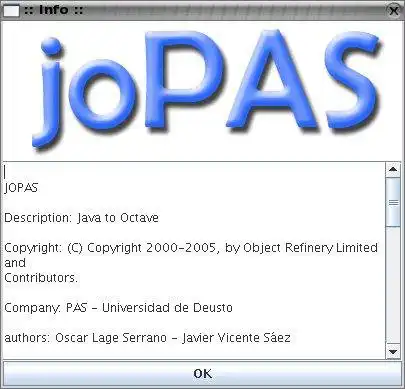
Task: Click the 'JOPAS' text line
Action: [x=21, y=188]
